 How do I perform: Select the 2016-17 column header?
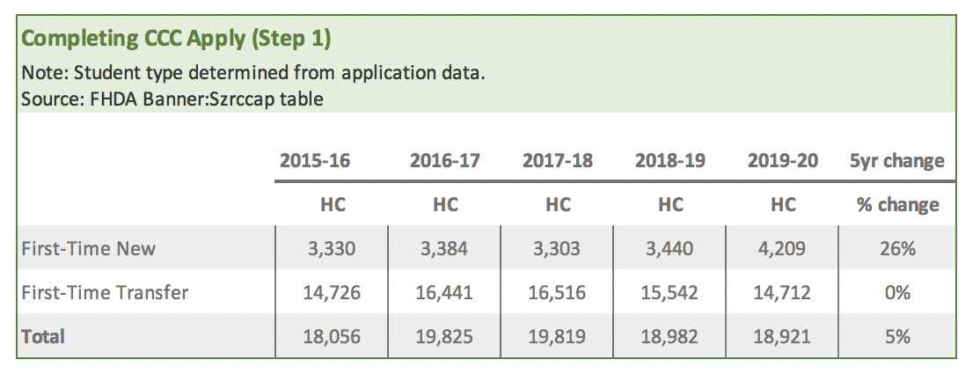coord(445,161)
